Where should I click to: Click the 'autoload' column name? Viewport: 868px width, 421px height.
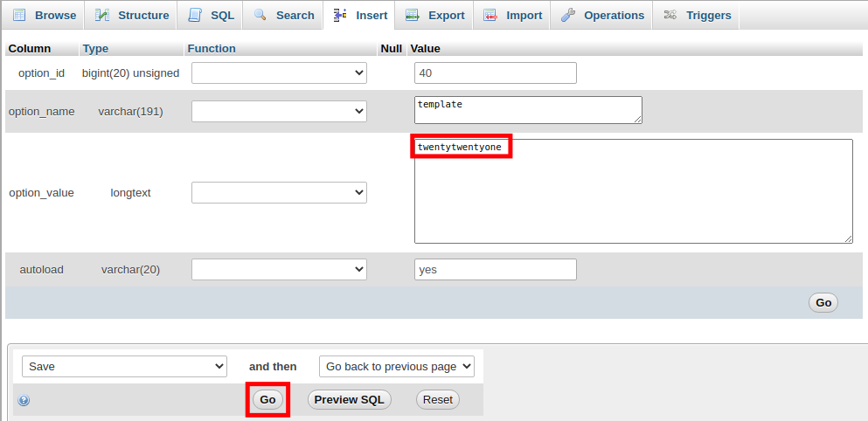41,270
